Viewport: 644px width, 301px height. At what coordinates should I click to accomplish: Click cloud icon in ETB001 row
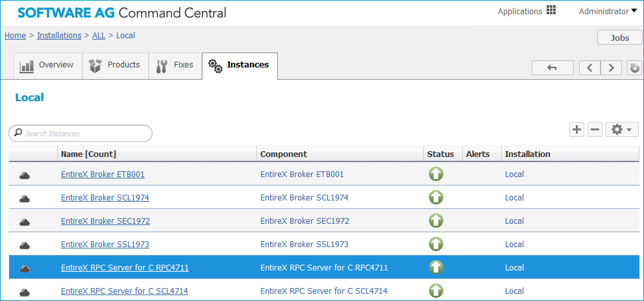(25, 175)
